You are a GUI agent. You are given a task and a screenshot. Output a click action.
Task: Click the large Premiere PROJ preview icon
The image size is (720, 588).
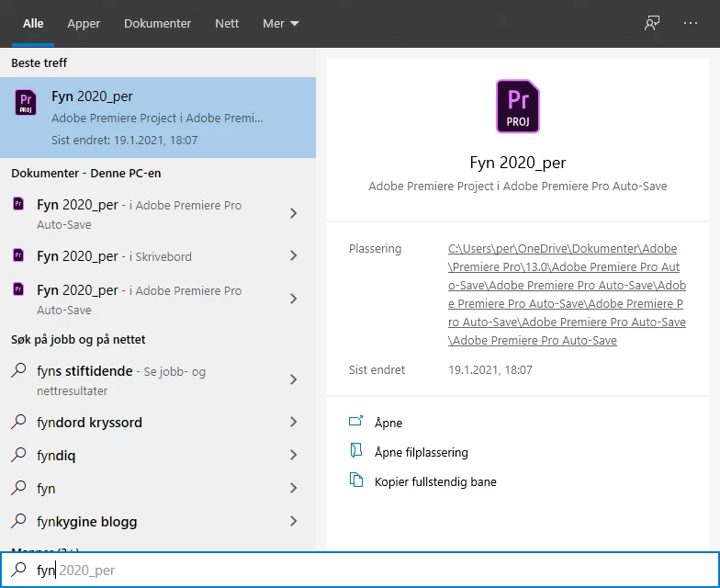pyautogui.click(x=518, y=107)
